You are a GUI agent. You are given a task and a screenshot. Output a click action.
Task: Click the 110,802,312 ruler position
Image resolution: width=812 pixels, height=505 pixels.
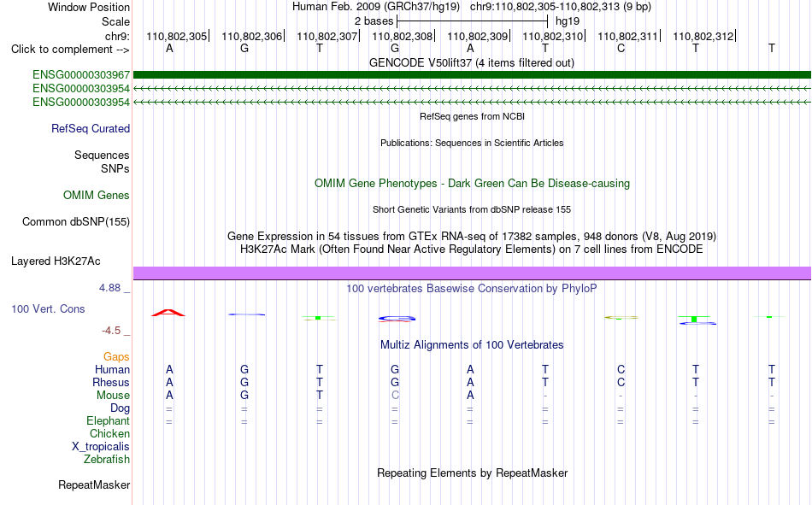(703, 36)
